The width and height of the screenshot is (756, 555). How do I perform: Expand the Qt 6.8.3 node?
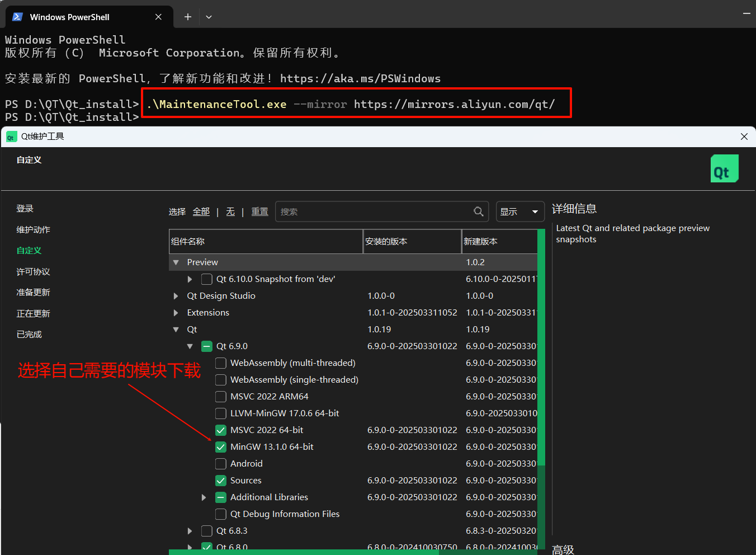pos(190,531)
